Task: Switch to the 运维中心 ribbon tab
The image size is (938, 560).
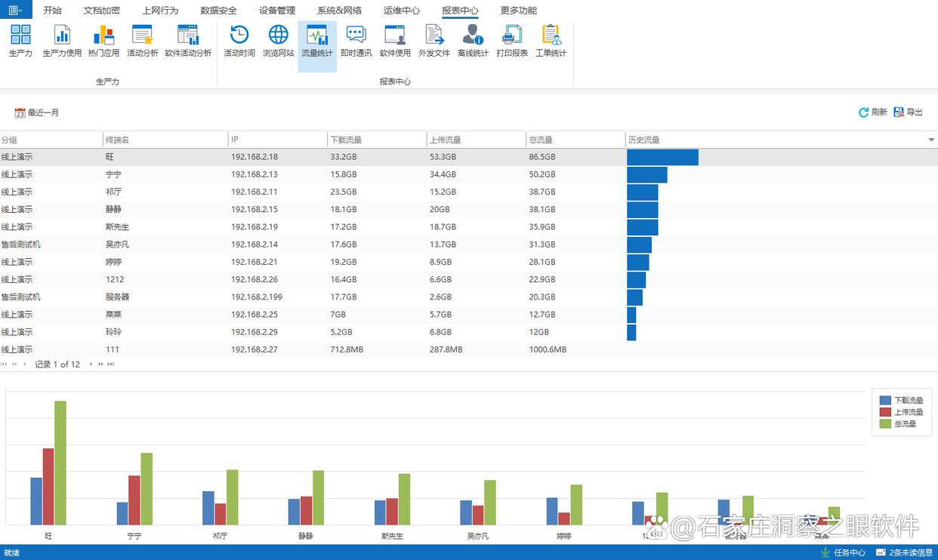Action: click(401, 11)
